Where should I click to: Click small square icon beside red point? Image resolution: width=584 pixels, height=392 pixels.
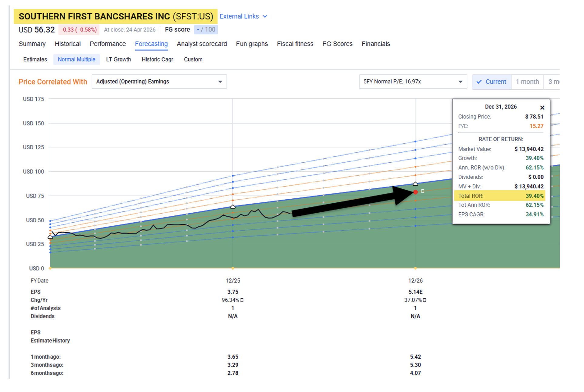[423, 191]
